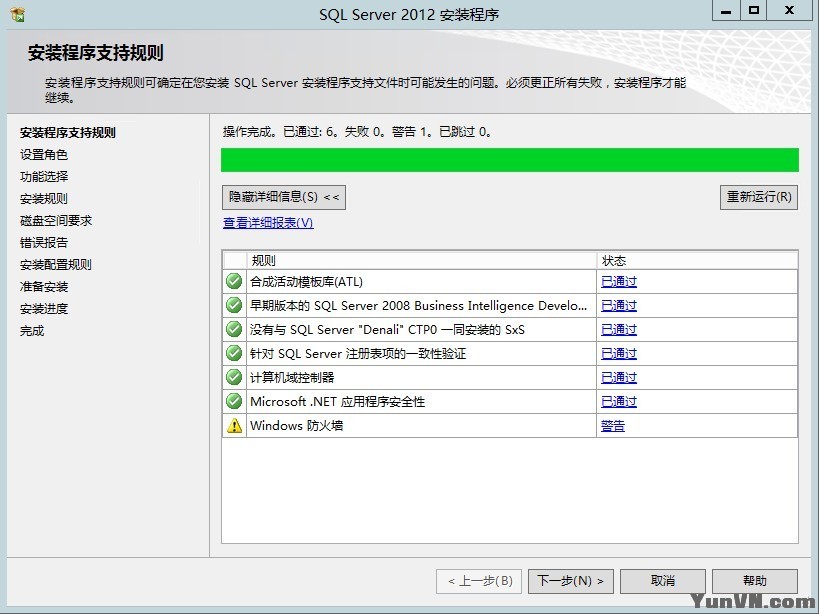The width and height of the screenshot is (819, 614).
Task: Click the green completed progress bar
Action: pyautogui.click(x=510, y=160)
